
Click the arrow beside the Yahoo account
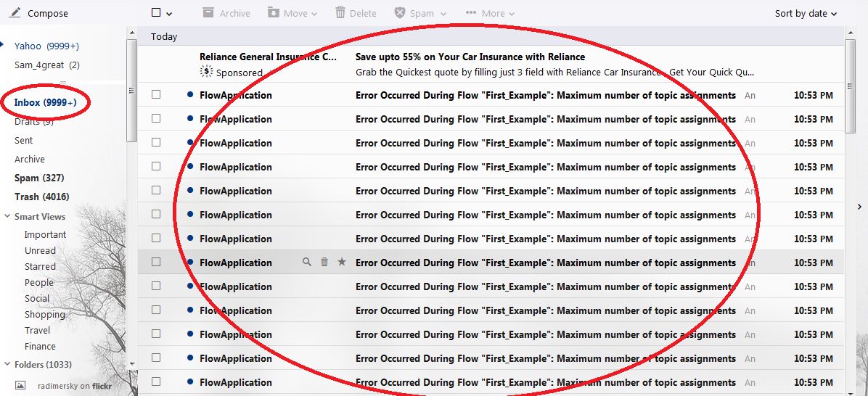(2, 44)
